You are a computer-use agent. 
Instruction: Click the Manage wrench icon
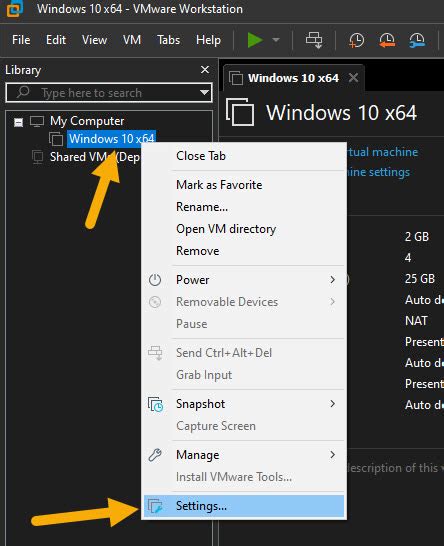[155, 455]
